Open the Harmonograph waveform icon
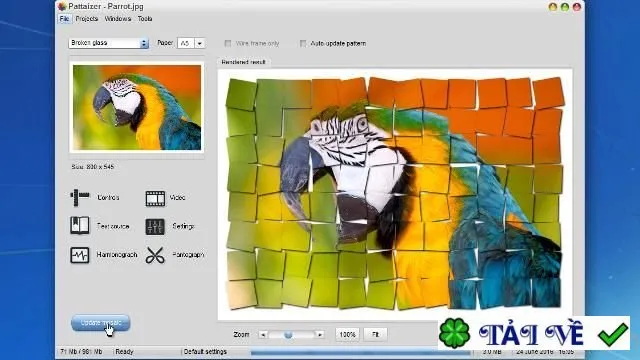The image size is (640, 360). click(x=80, y=255)
